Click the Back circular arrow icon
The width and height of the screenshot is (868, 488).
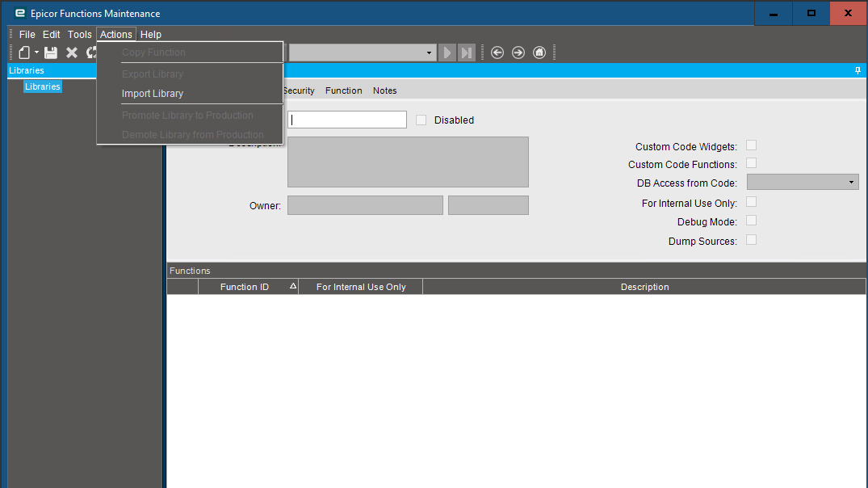[497, 53]
